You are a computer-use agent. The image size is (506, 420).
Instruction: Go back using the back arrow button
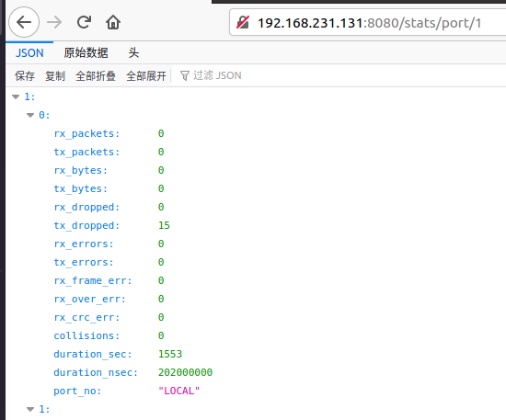pyautogui.click(x=24, y=22)
